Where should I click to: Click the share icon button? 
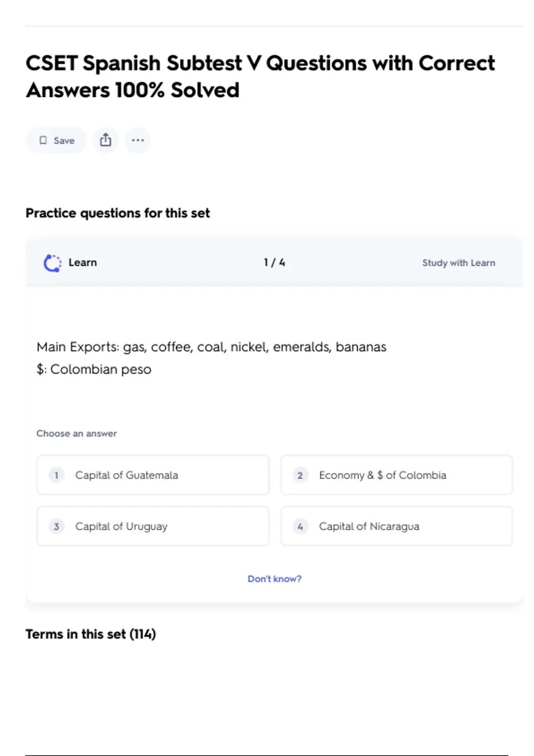105,141
